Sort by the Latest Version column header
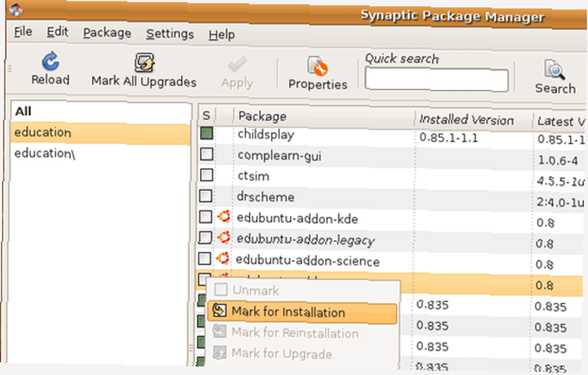This screenshot has width=588, height=375. click(x=560, y=122)
